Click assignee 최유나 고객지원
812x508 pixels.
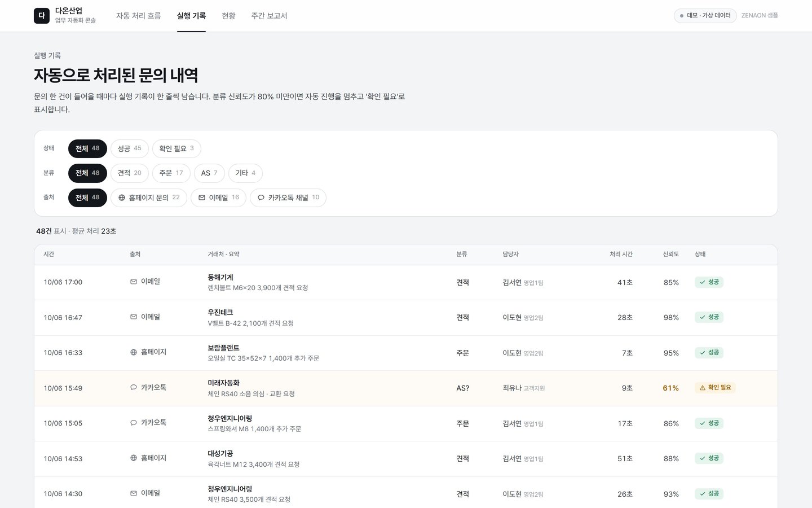(x=524, y=388)
